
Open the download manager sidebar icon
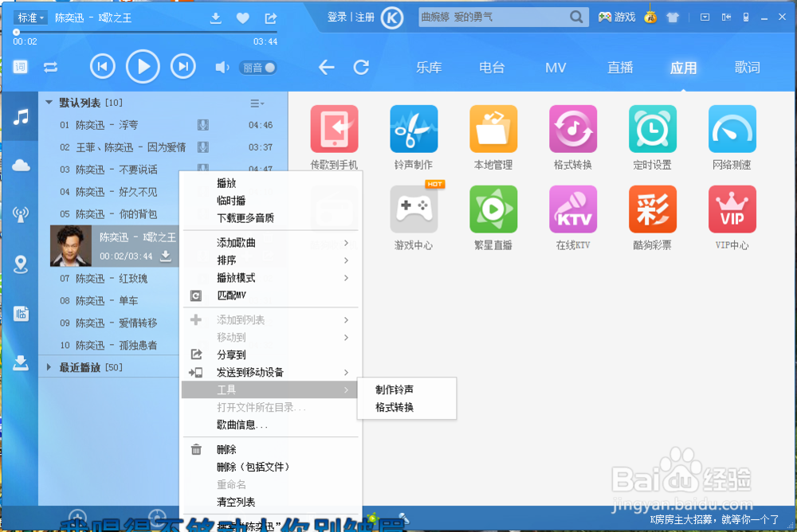21,363
